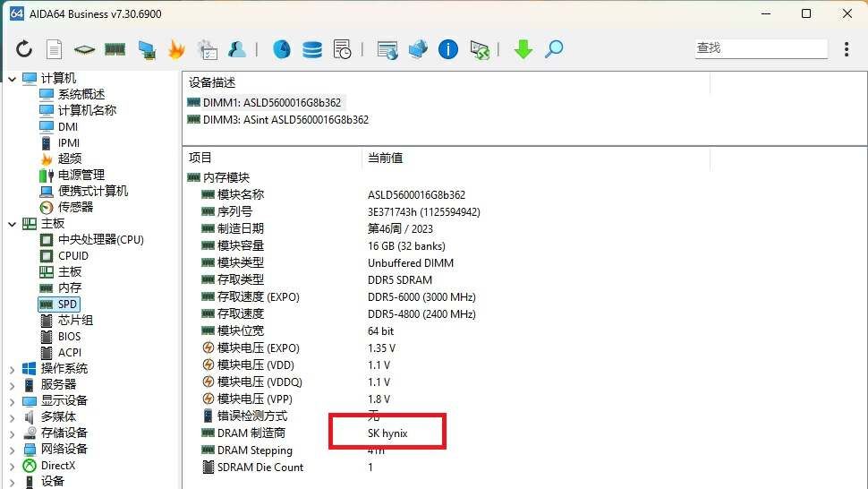The height and width of the screenshot is (489, 868).
Task: Open the CPUID tree item
Action: (73, 256)
